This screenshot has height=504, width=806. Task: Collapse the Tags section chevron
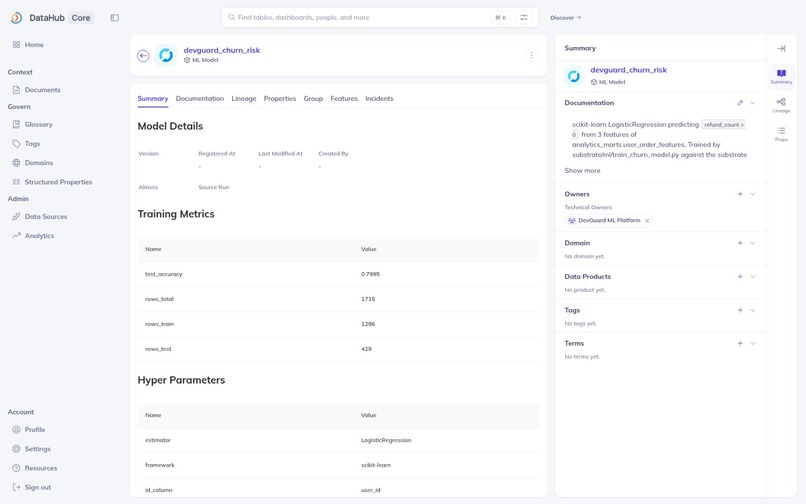753,310
